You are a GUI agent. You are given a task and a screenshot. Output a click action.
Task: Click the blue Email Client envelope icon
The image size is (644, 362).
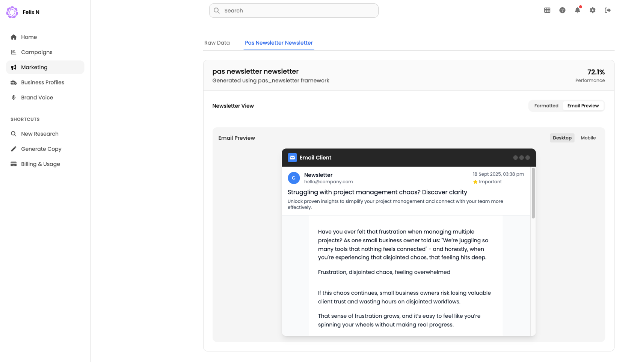pyautogui.click(x=292, y=158)
